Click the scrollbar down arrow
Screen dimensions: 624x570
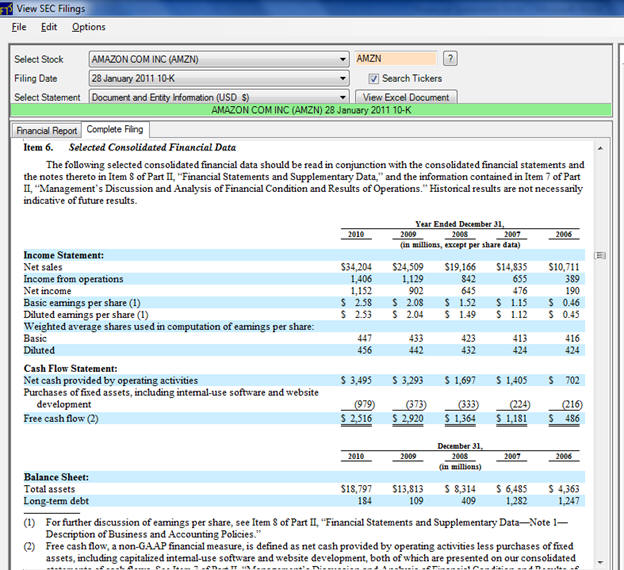pos(600,562)
